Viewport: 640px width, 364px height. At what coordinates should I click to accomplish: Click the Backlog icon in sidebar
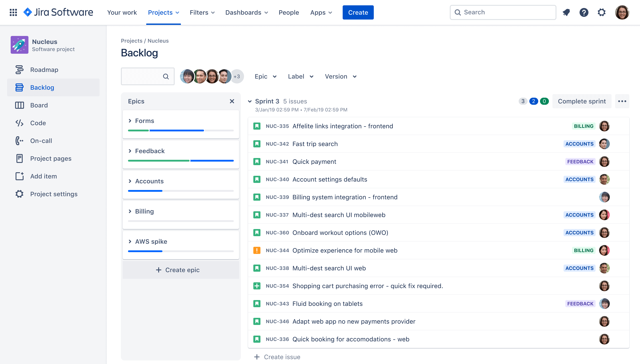tap(19, 87)
